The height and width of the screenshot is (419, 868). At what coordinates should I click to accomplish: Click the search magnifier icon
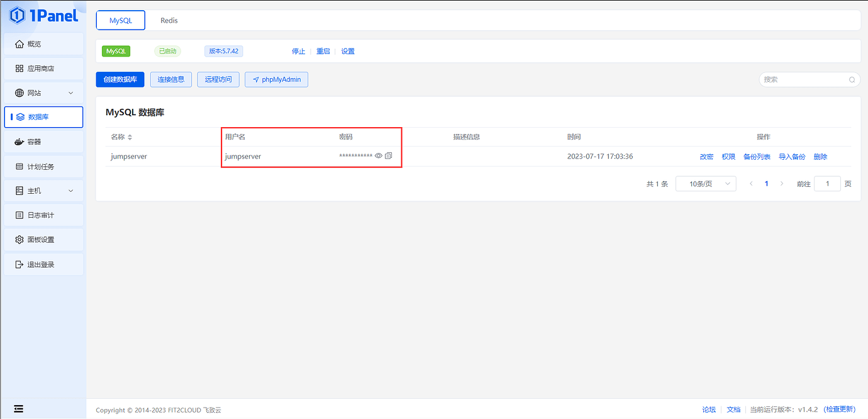(x=852, y=80)
